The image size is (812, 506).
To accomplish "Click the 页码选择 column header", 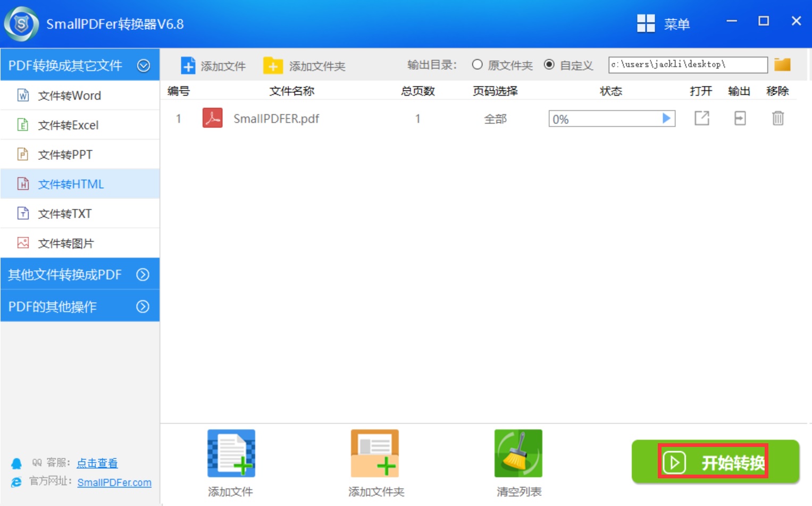I will (495, 91).
